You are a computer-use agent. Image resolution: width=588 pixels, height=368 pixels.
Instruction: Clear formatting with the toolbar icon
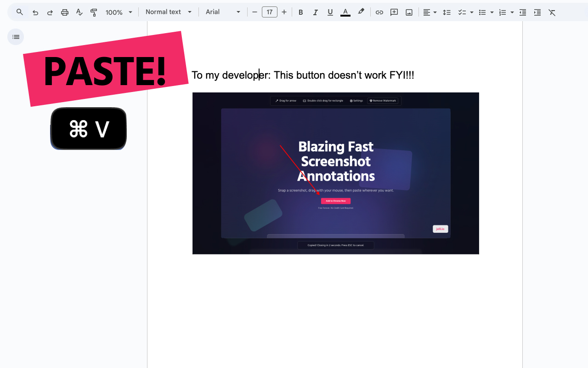tap(552, 12)
